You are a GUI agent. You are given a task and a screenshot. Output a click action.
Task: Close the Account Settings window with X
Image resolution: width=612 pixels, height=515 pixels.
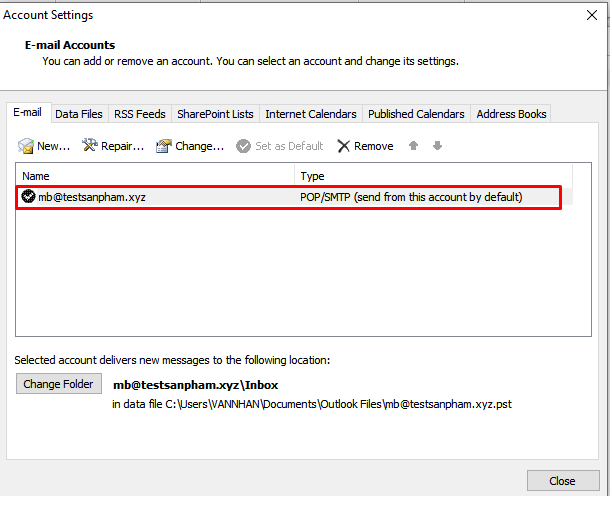[x=591, y=15]
